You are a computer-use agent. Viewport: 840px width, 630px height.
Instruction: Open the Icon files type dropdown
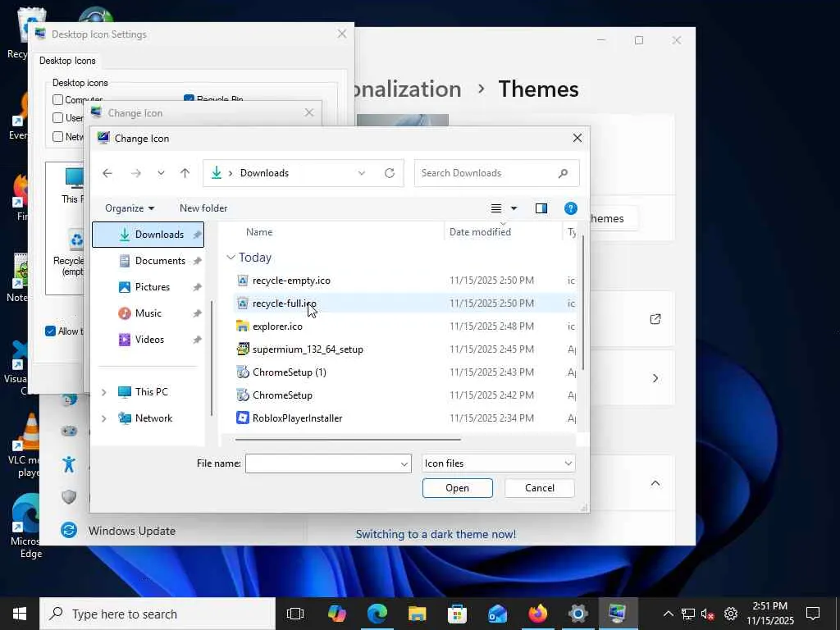498,463
